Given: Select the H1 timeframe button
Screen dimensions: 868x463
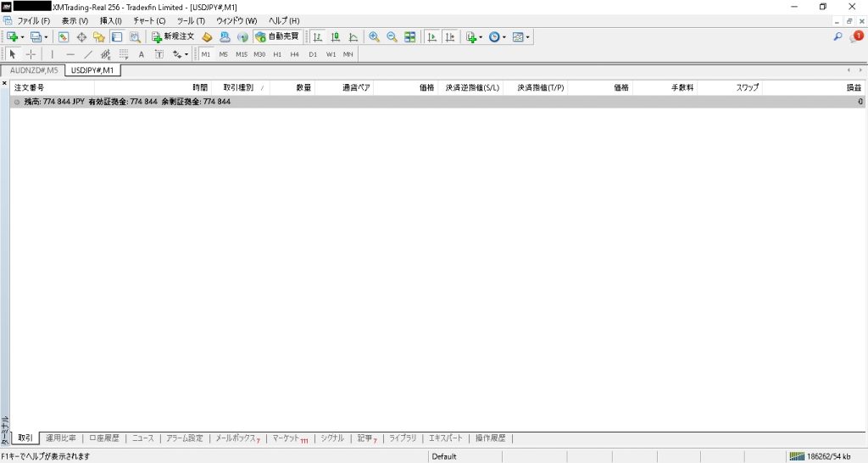Looking at the screenshot, I should [277, 54].
